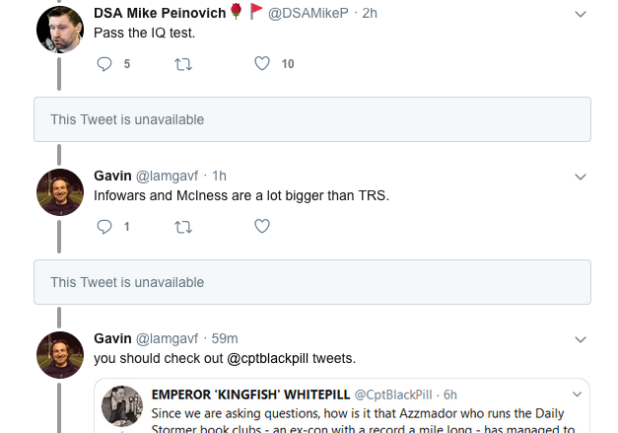Open the 2h timestamp on Mike's tweet
The image size is (618, 433).
tap(370, 13)
